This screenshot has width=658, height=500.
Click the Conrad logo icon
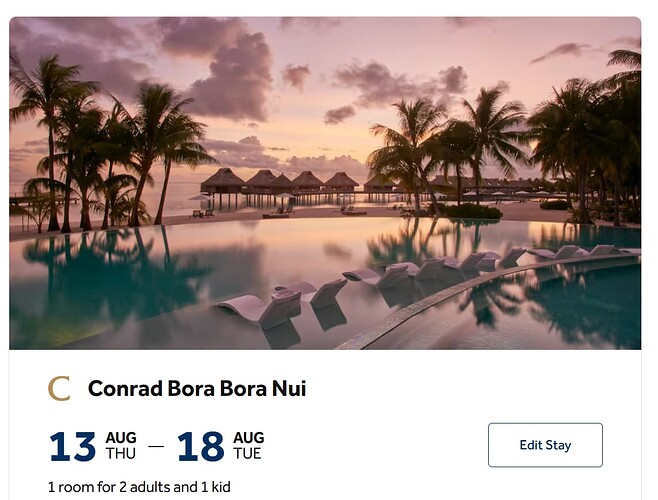(59, 388)
